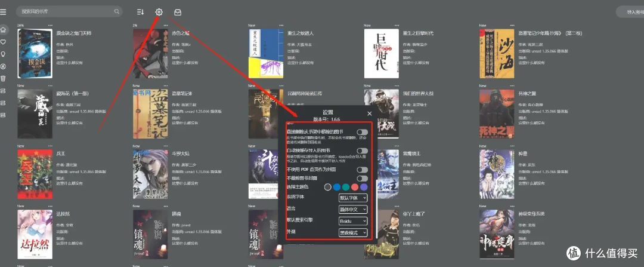The image size is (644, 267).
Task: Open trash bin icon in sidebar
Action: pos(4,78)
